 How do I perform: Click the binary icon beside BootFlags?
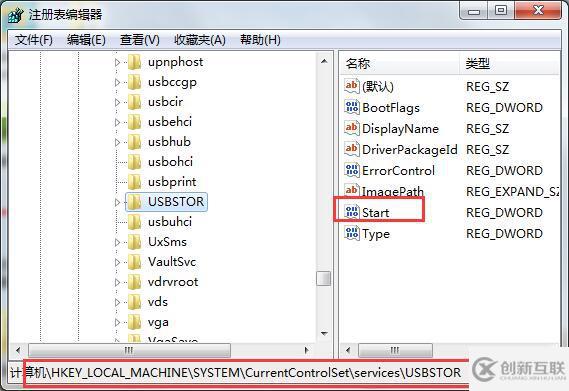[352, 107]
